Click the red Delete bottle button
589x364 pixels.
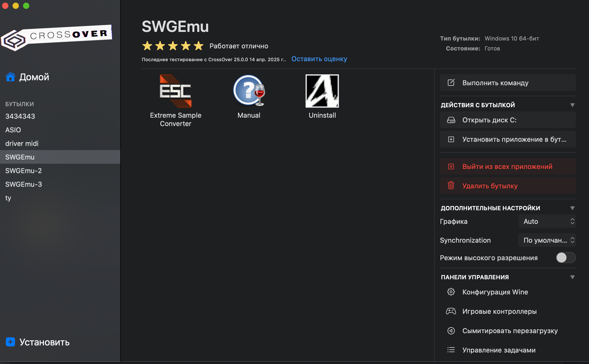coord(507,186)
